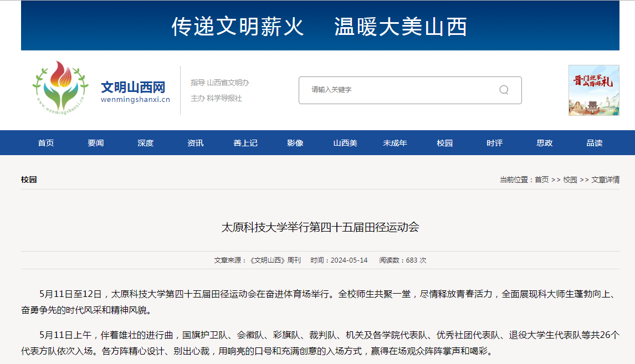The width and height of the screenshot is (635, 364).
Task: Open the 时评 navigation item
Action: (495, 143)
